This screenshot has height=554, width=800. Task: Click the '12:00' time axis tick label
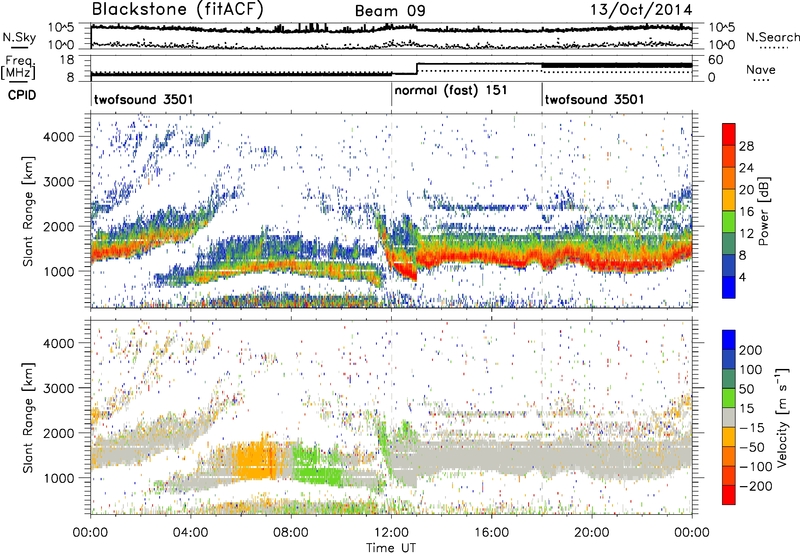[391, 533]
